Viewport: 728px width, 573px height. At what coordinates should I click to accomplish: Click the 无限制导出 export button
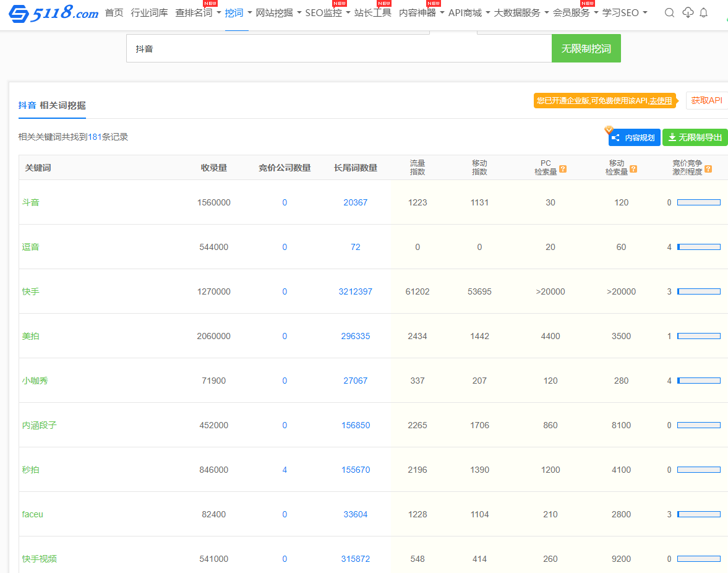695,137
